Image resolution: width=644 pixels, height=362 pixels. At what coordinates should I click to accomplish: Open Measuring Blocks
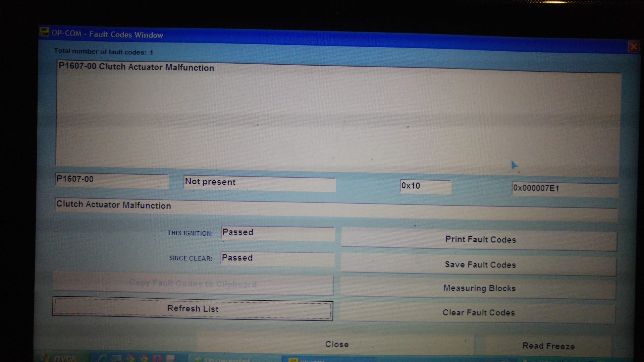(x=478, y=288)
